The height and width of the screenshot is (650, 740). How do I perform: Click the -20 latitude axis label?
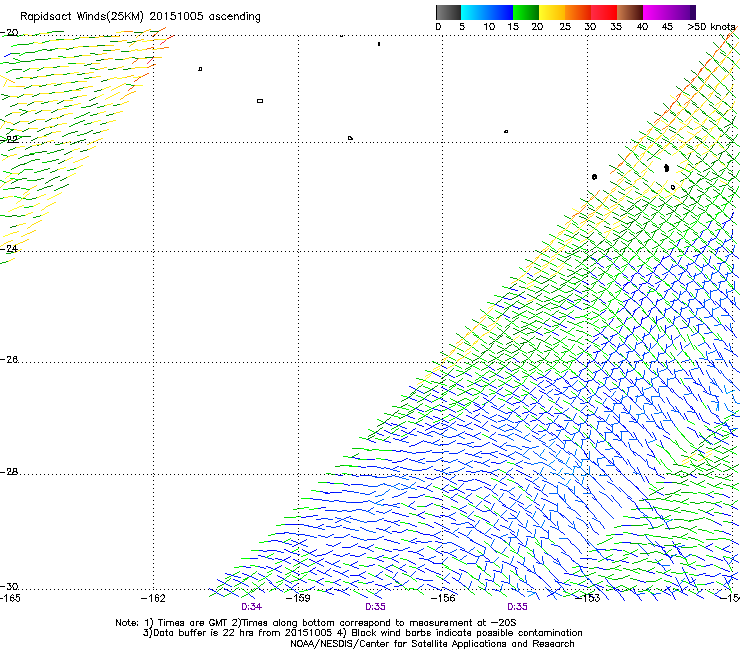tap(9, 33)
